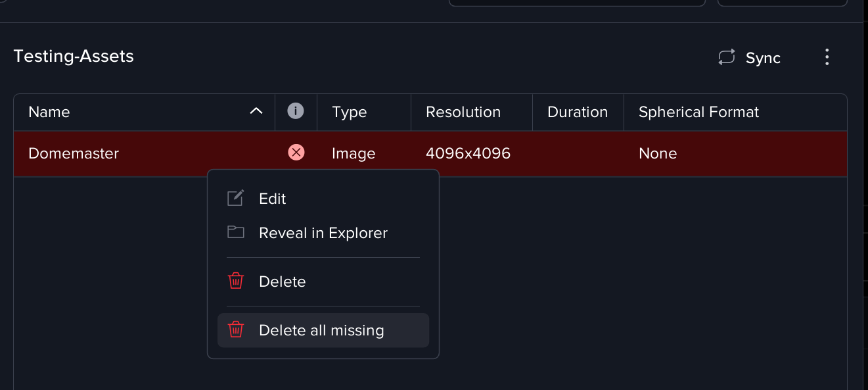This screenshot has height=390, width=868.
Task: Sort by the Resolution column header
Action: (x=463, y=112)
